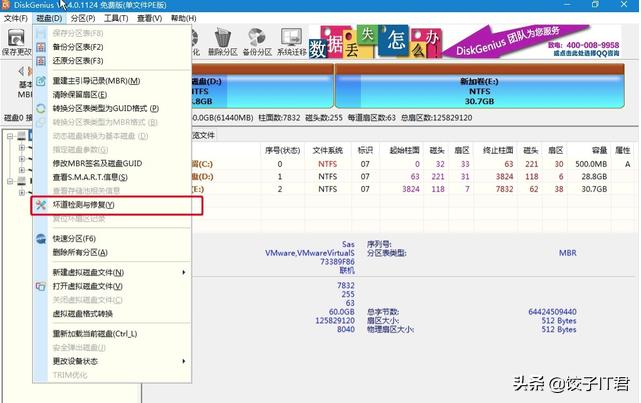
Task: Open the 文件(F) menu
Action: (16, 18)
